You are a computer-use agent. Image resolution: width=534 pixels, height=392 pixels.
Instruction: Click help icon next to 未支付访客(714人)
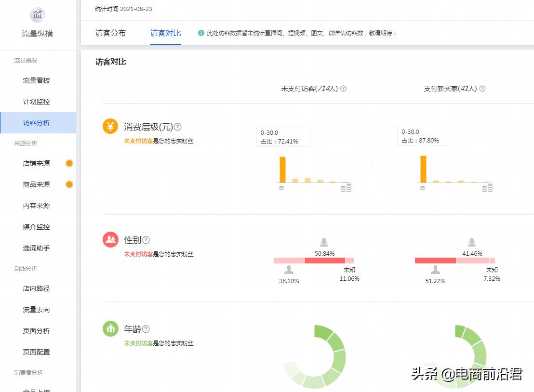point(343,89)
